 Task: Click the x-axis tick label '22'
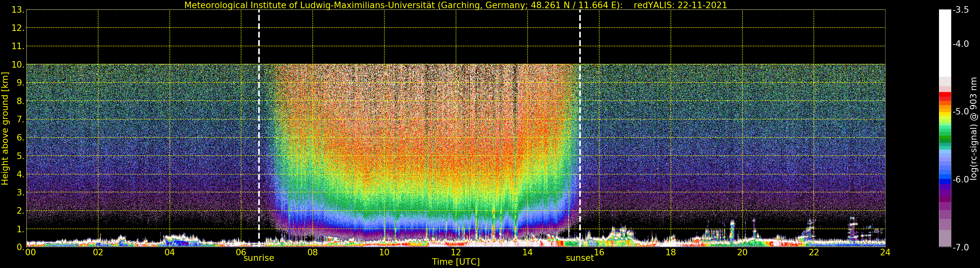pyautogui.click(x=814, y=252)
